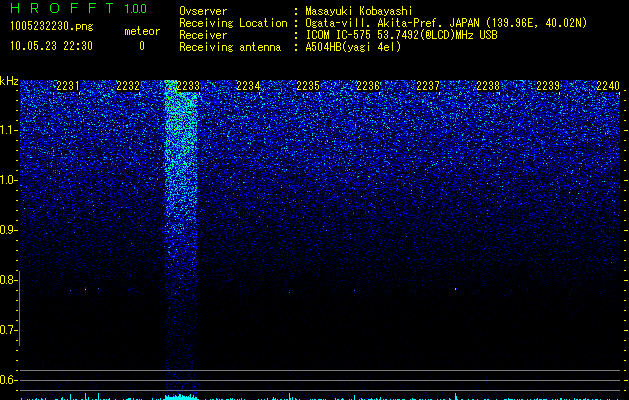Image resolution: width=629 pixels, height=400 pixels.
Task: Click the 0.8 kHz axis label
Action: click(8, 280)
